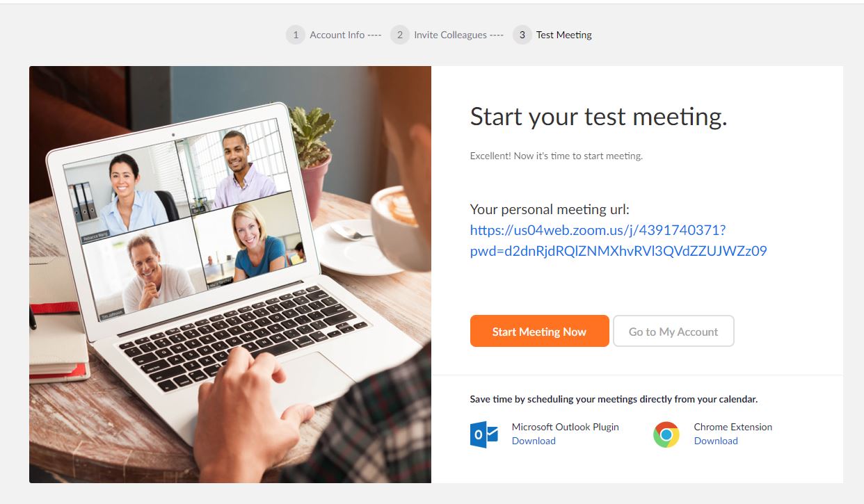This screenshot has width=864, height=504.
Task: Go to the Account Info step
Action: (x=337, y=35)
